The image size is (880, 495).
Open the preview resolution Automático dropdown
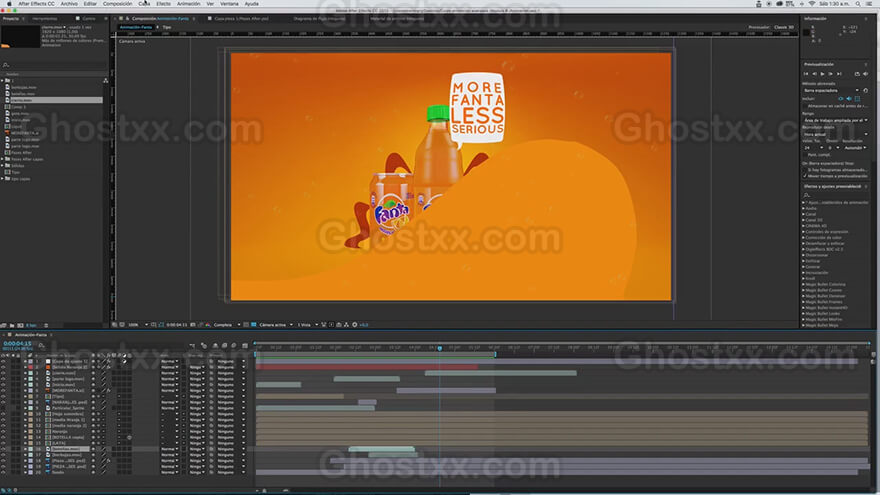tap(856, 148)
